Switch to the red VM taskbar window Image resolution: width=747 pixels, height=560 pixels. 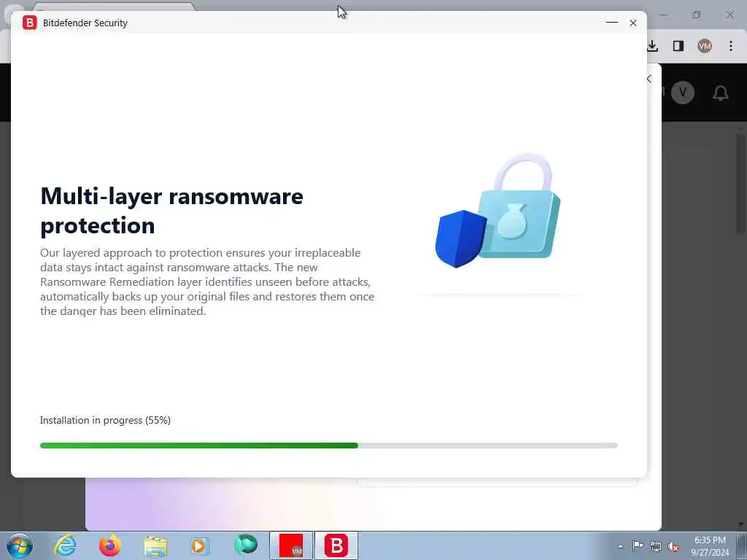pyautogui.click(x=291, y=545)
